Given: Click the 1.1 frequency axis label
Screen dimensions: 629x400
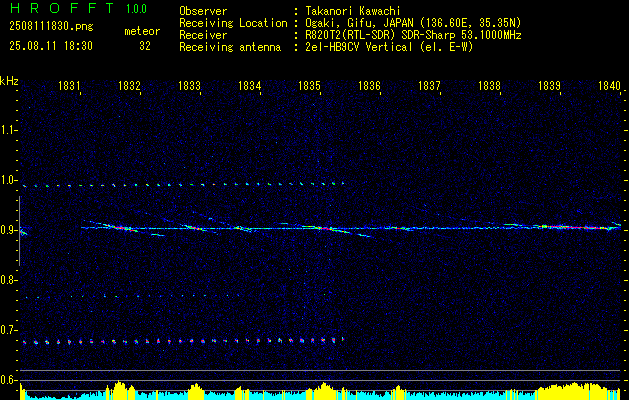Looking at the screenshot, I should pos(8,130).
